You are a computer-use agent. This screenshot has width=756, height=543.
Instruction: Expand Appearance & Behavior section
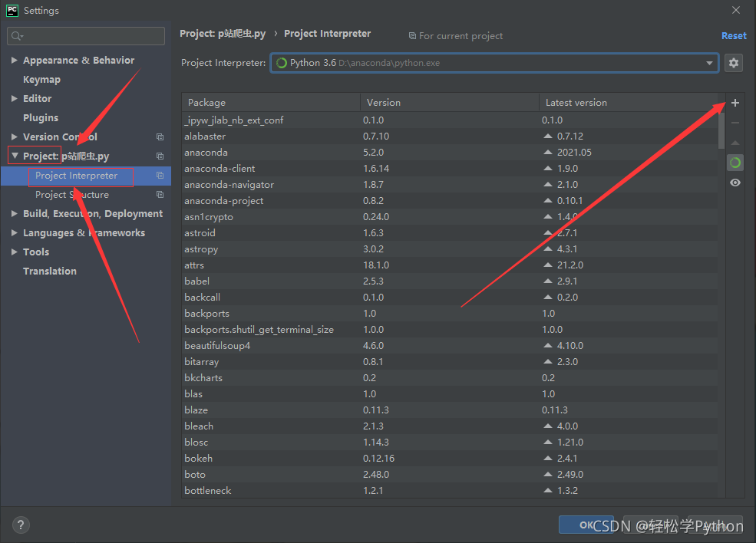(14, 60)
